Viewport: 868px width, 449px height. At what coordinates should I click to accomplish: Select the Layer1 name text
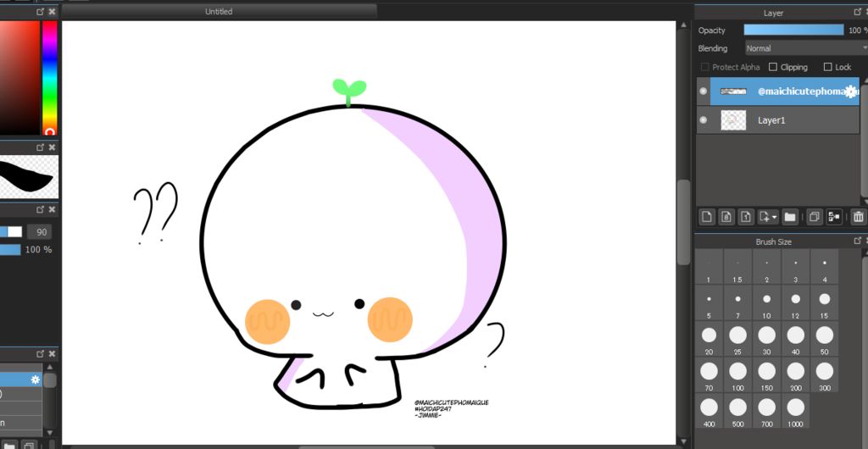[x=771, y=120]
